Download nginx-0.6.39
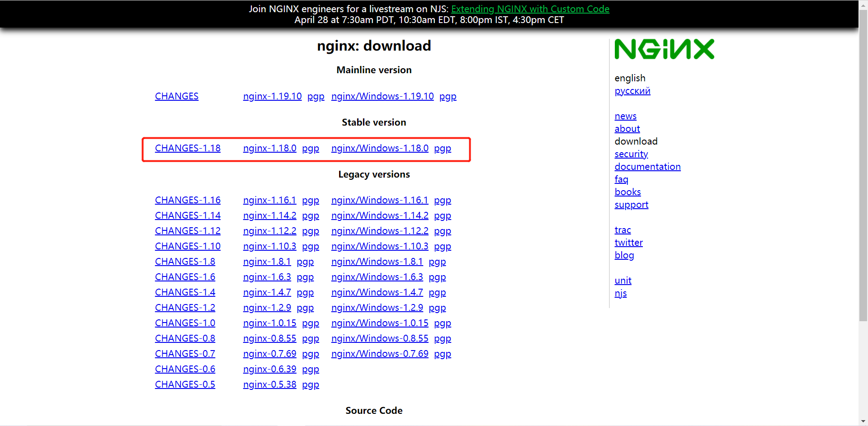Image resolution: width=868 pixels, height=426 pixels. click(270, 369)
